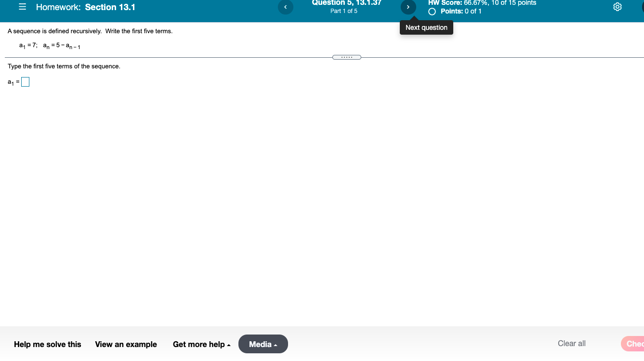644x361 pixels.
Task: Click the next question arrow
Action: point(408,7)
